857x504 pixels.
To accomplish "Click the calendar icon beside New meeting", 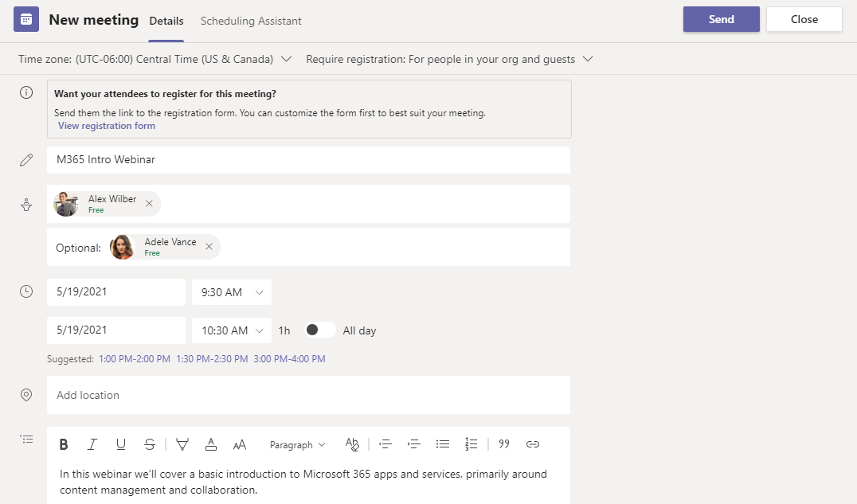I will pyautogui.click(x=26, y=19).
